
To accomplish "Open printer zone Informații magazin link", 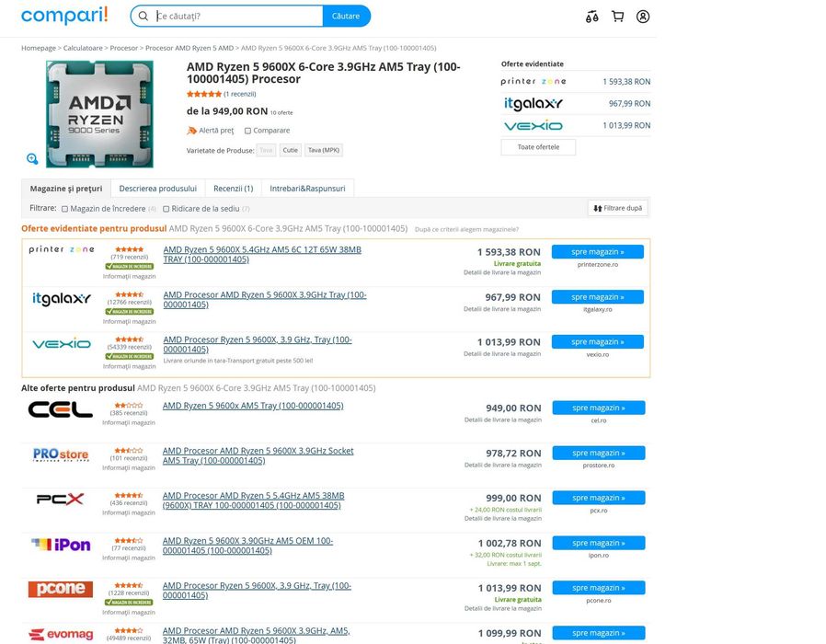I will coord(129,276).
